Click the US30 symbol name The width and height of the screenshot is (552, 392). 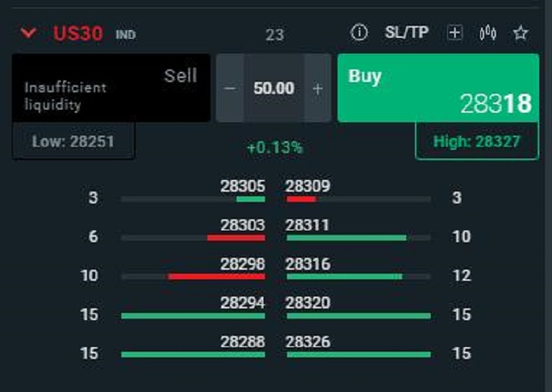[x=78, y=33]
